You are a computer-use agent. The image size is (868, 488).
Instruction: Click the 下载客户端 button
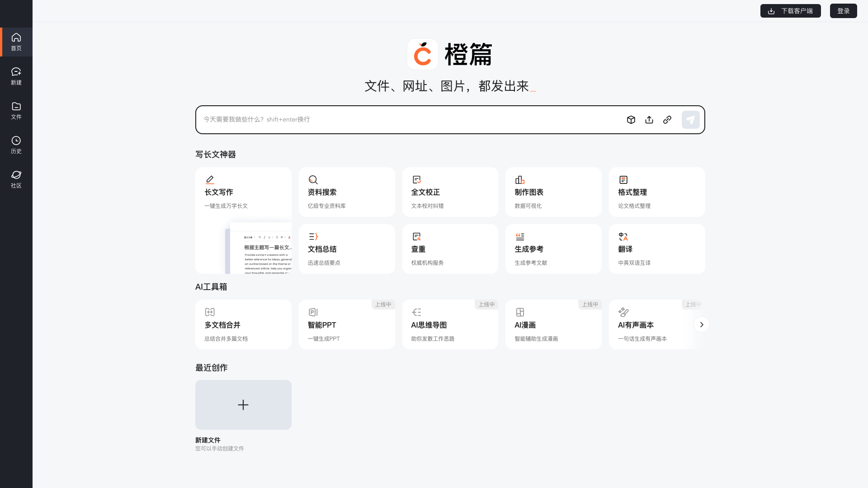[791, 11]
